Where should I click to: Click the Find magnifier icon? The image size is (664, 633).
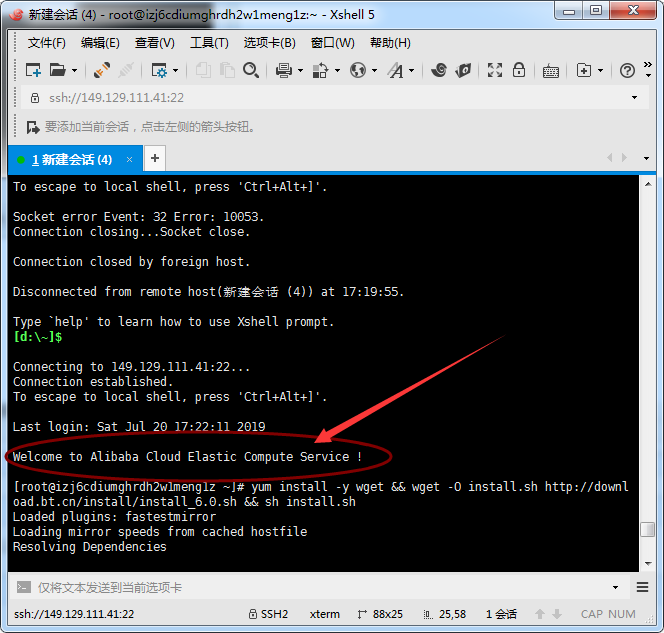tap(251, 70)
